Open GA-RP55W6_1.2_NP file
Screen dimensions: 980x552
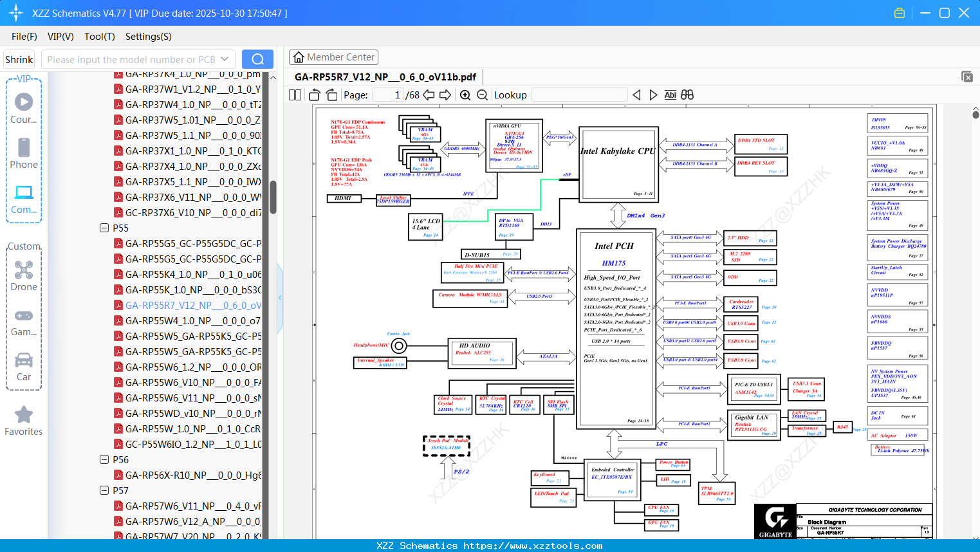pos(187,367)
